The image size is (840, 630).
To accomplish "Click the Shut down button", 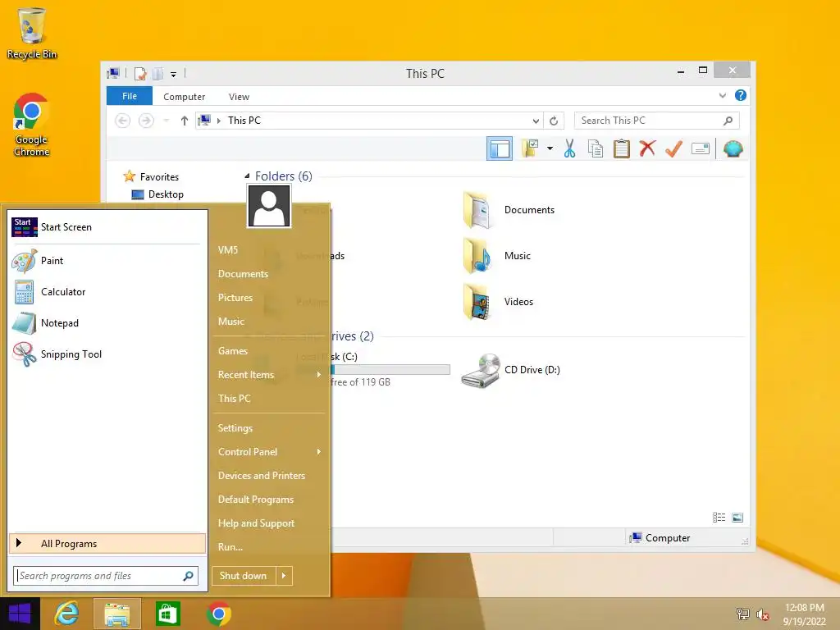I will (x=243, y=576).
